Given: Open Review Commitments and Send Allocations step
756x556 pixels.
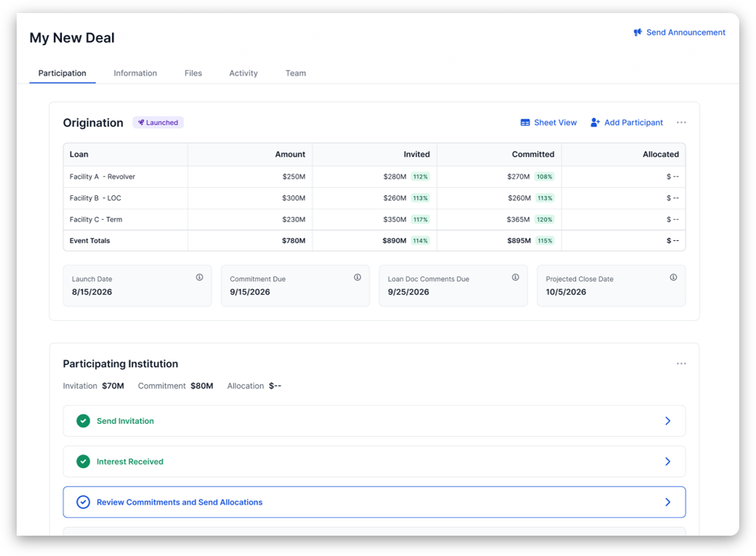Looking at the screenshot, I should click(374, 502).
